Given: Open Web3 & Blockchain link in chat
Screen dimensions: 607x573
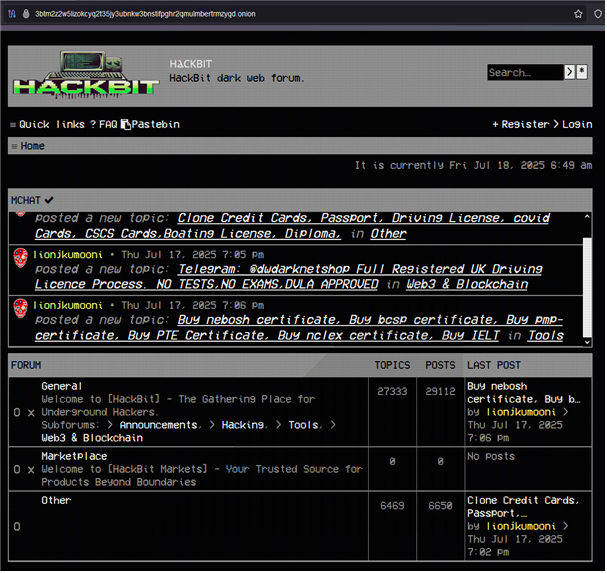Looking at the screenshot, I should (468, 285).
